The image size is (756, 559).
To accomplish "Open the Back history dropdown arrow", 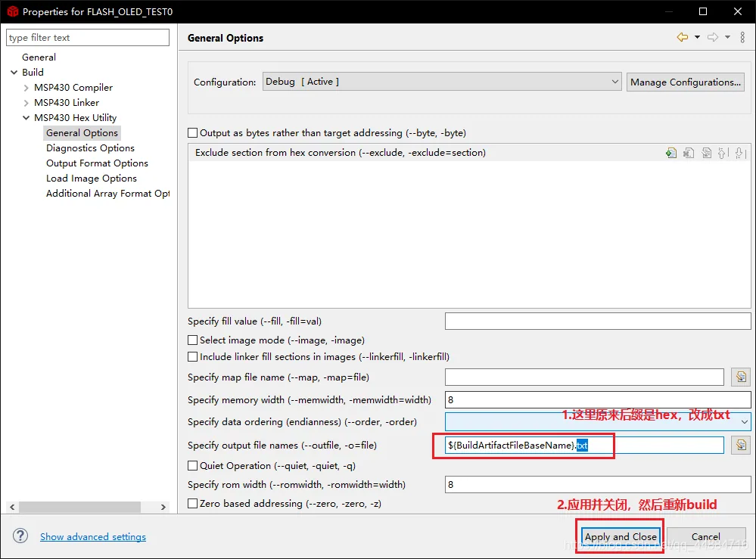I will click(697, 37).
